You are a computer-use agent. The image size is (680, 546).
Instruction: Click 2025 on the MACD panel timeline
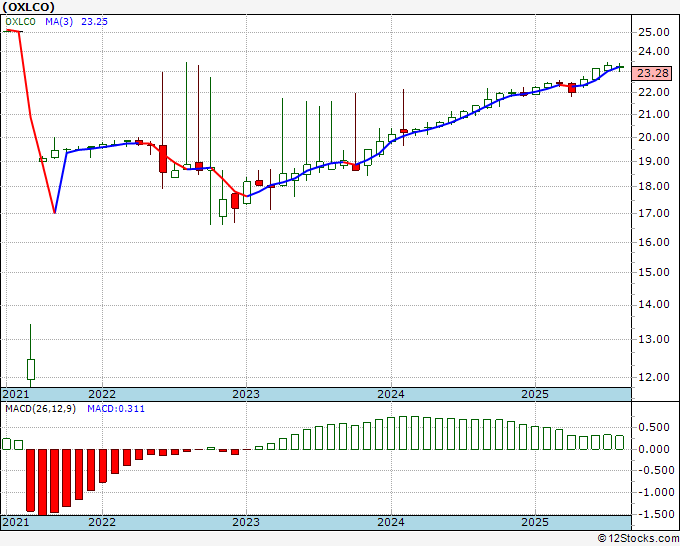tap(535, 522)
